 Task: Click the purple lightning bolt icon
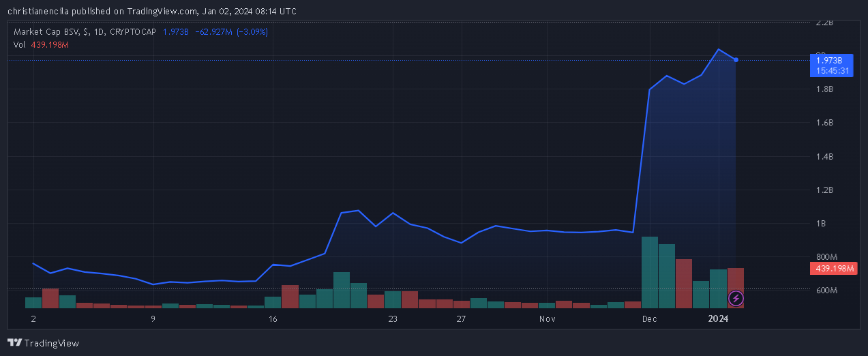coord(736,298)
